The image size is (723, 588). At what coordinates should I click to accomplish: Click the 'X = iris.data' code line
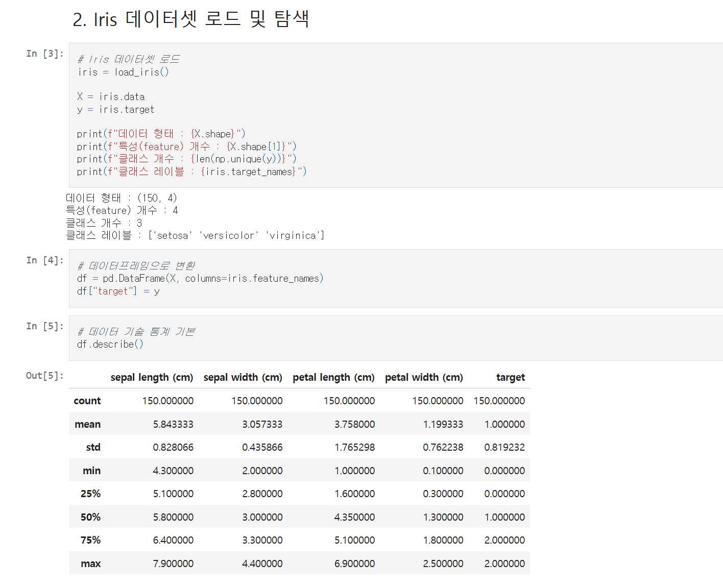click(111, 96)
